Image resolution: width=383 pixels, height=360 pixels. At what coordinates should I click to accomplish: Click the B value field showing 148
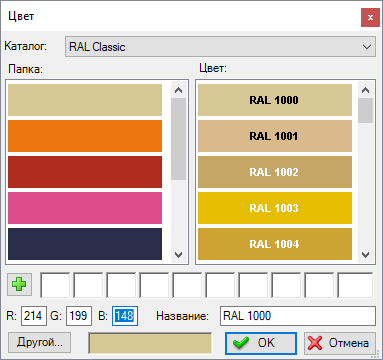point(125,316)
